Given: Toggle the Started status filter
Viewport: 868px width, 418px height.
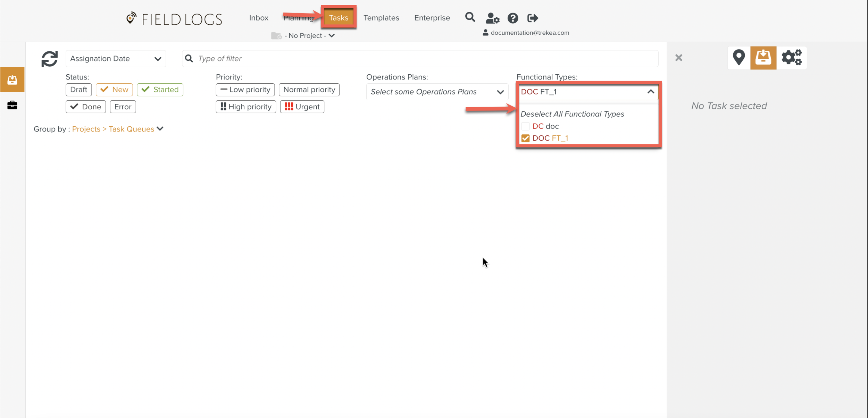Looking at the screenshot, I should coord(160,90).
